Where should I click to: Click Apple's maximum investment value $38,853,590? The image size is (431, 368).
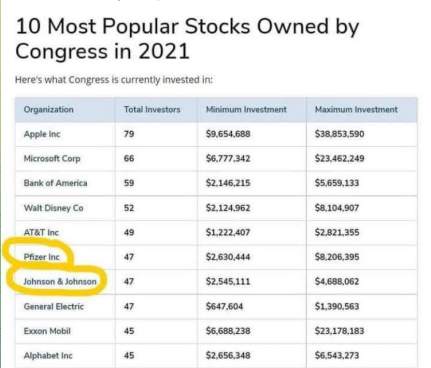pos(339,134)
